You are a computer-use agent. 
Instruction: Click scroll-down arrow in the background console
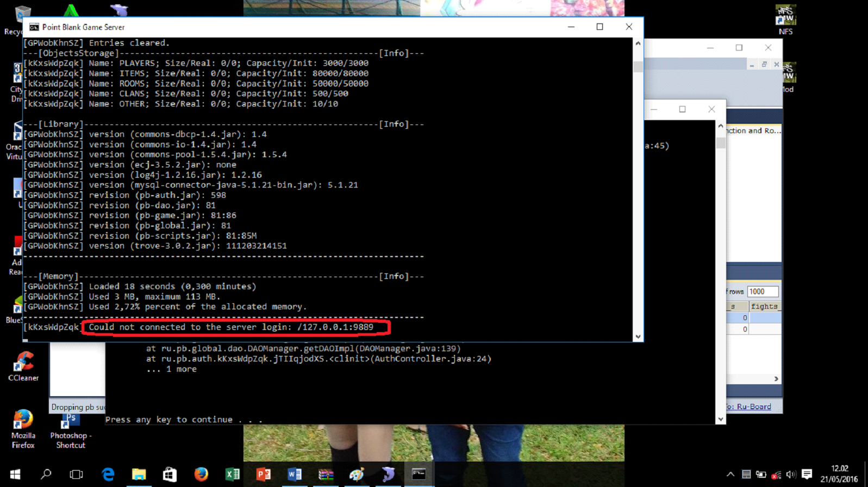click(721, 419)
